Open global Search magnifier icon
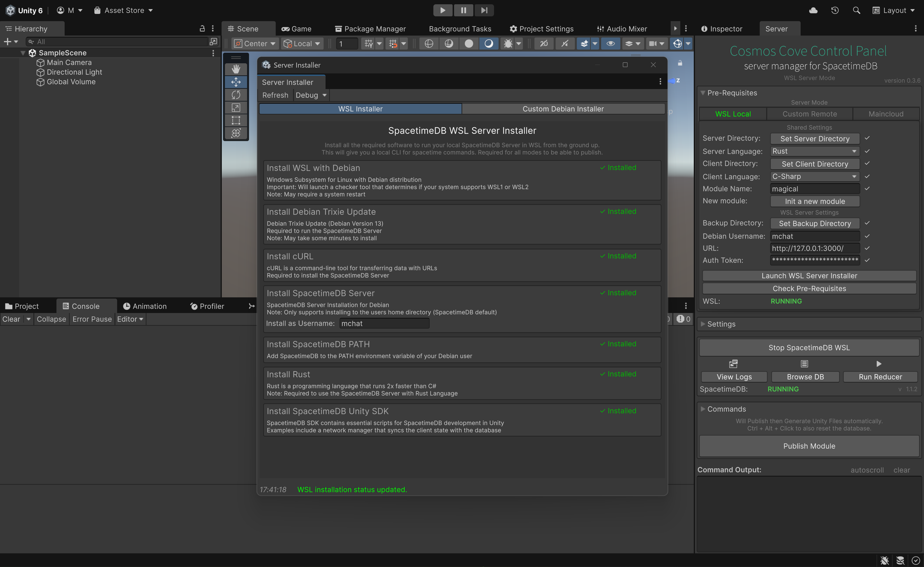 click(856, 10)
